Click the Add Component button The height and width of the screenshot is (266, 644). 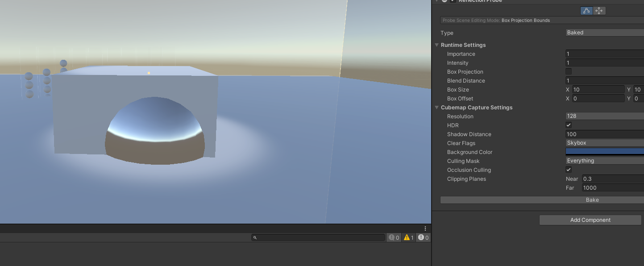pos(590,220)
